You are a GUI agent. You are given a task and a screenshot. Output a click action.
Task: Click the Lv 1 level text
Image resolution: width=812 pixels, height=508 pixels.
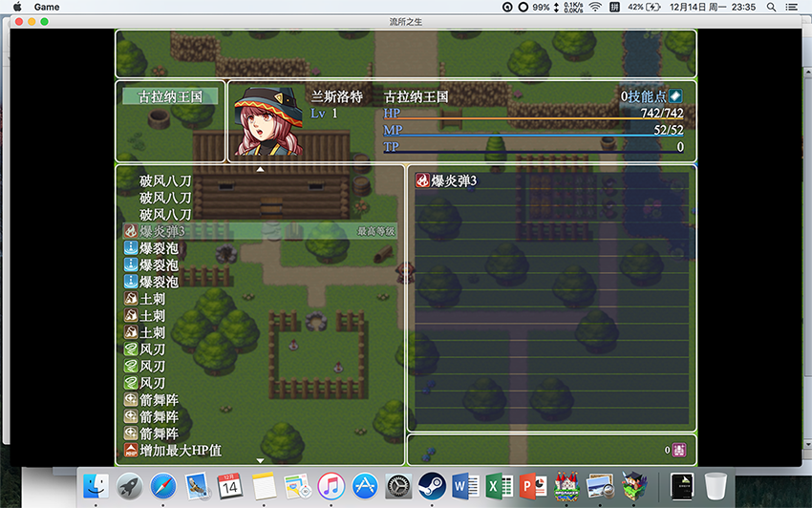pyautogui.click(x=324, y=114)
